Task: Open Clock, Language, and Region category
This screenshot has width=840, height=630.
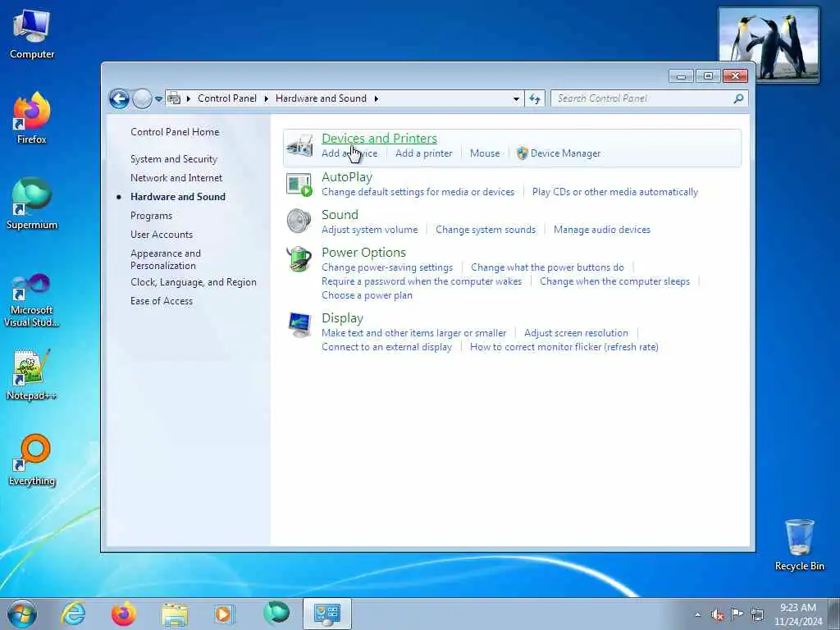Action: (194, 282)
